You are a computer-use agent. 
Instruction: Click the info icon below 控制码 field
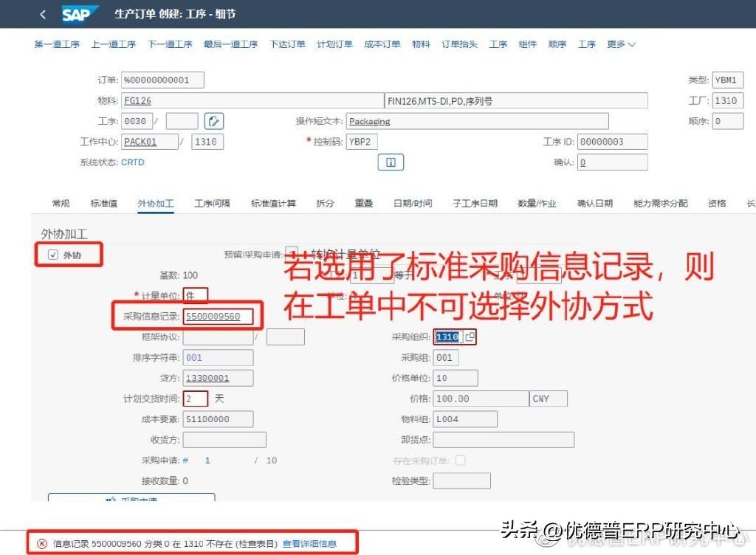tap(391, 162)
